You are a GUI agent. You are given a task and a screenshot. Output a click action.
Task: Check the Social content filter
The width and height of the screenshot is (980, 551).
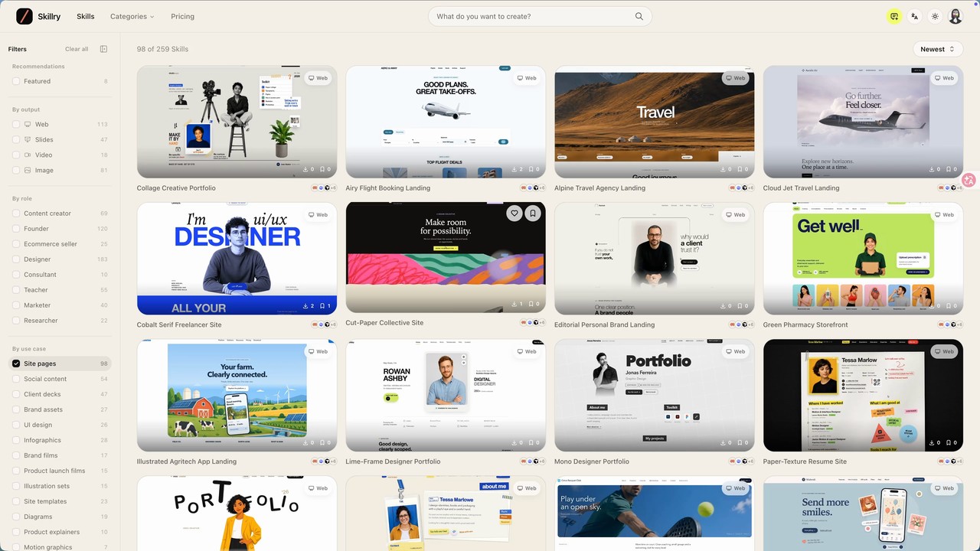point(16,379)
